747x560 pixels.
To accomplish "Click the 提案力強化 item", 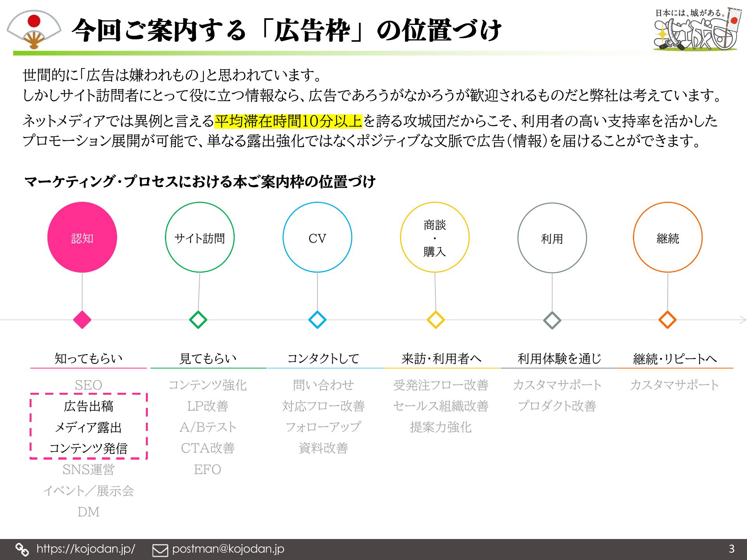I will 441,427.
